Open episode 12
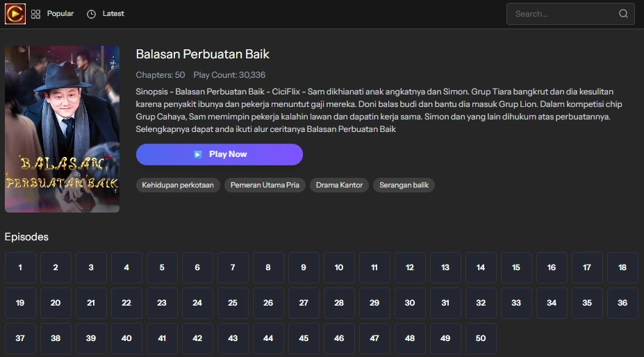The height and width of the screenshot is (357, 644). coord(410,267)
